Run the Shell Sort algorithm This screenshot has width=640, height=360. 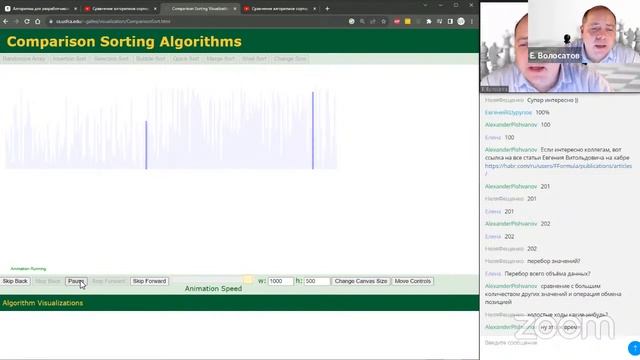pyautogui.click(x=254, y=59)
